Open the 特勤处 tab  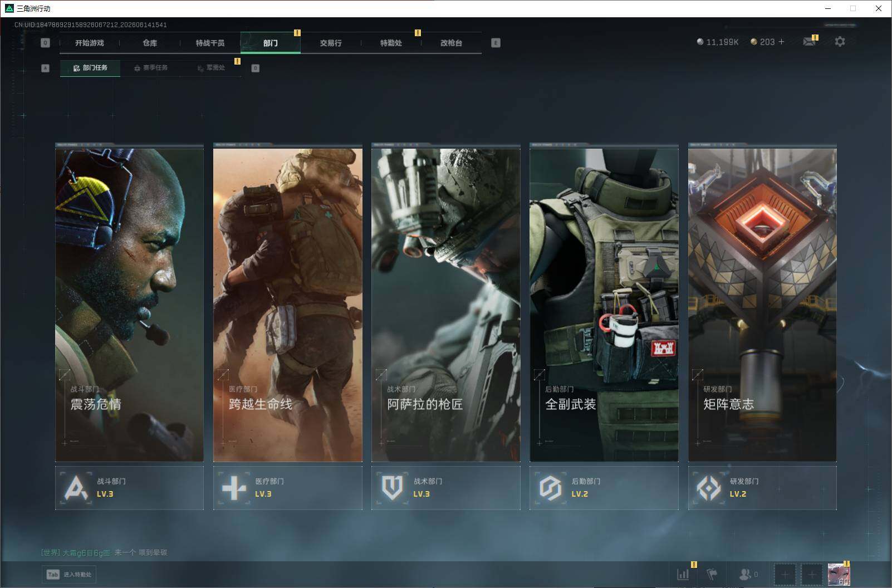[391, 43]
